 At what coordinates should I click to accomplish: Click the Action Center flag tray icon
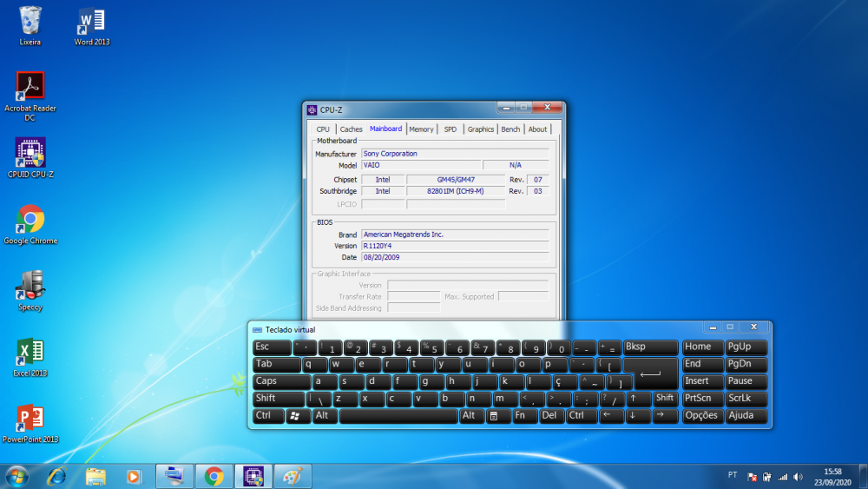(752, 476)
